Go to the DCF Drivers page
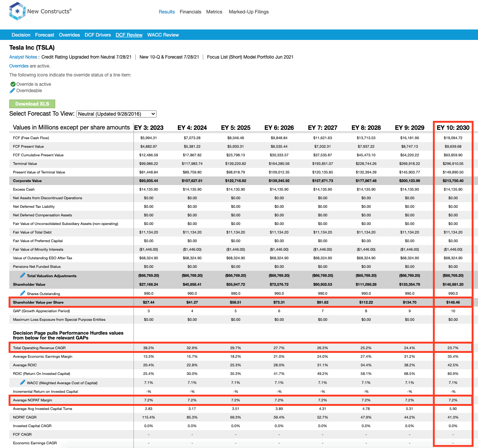 pyautogui.click(x=98, y=35)
